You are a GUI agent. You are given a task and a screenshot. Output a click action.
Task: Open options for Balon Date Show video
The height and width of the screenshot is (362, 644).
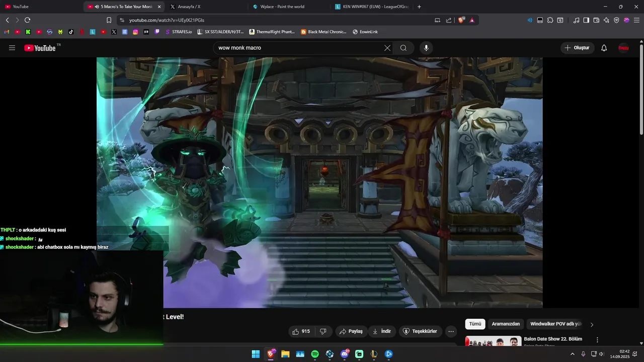597,340
